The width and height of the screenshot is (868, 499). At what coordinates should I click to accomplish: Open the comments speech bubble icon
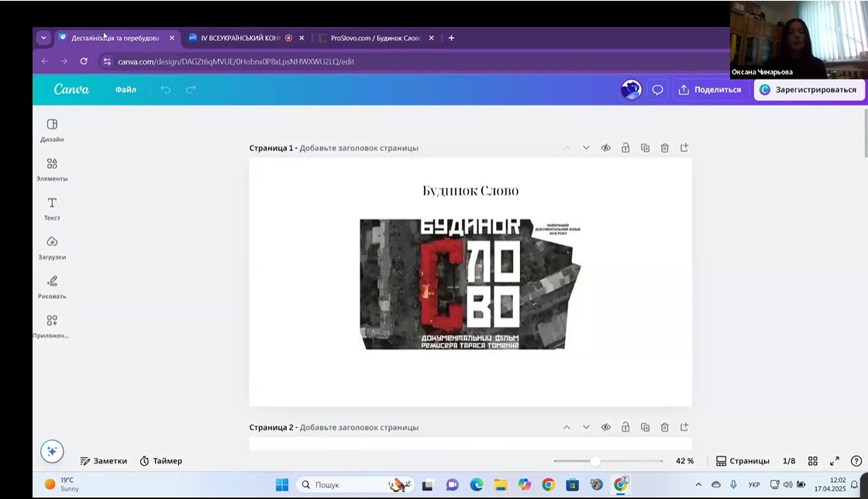pos(658,90)
